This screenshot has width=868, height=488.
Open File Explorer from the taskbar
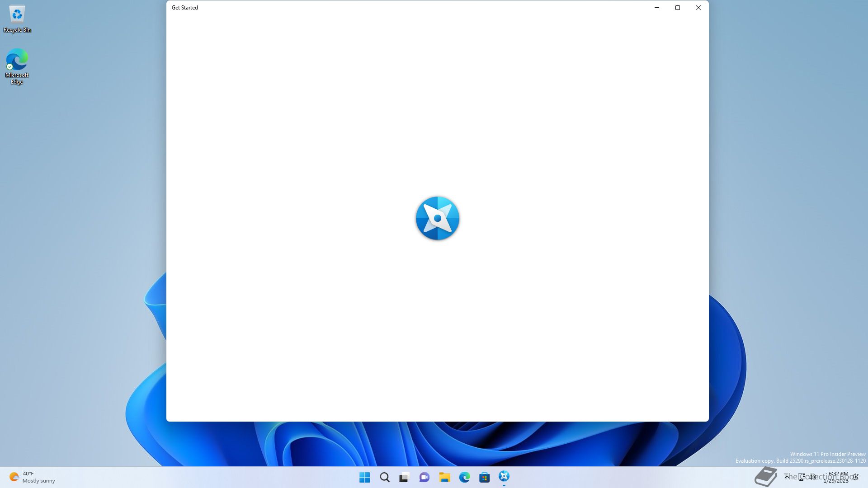[444, 477]
